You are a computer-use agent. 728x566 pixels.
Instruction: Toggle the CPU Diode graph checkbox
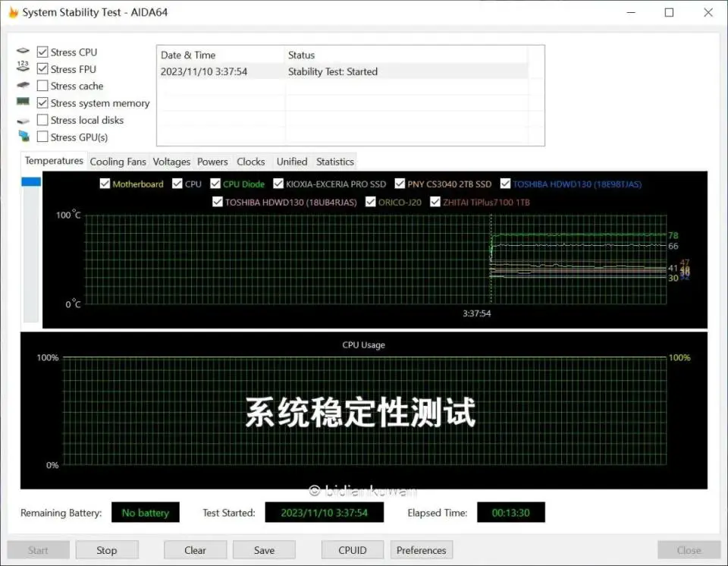pyautogui.click(x=215, y=184)
